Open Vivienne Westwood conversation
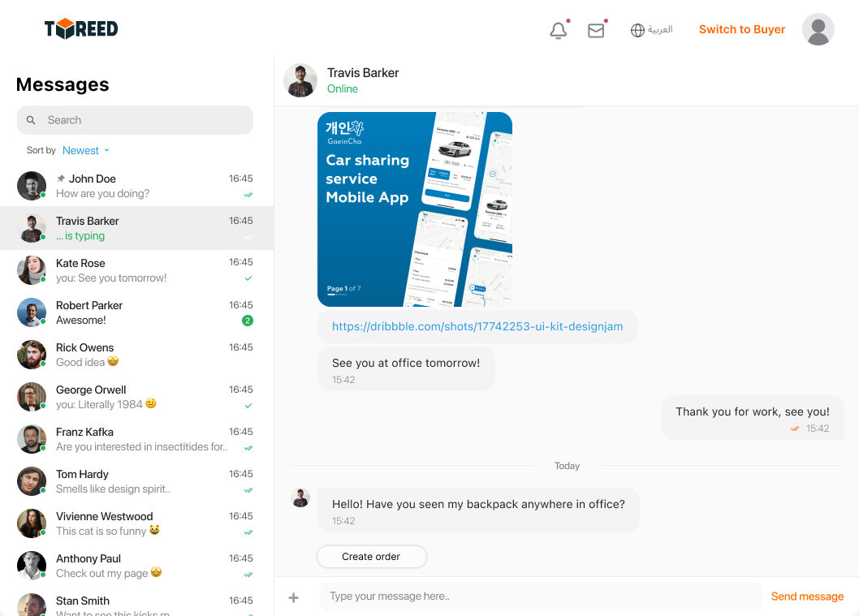Image resolution: width=859 pixels, height=616 pixels. click(137, 523)
